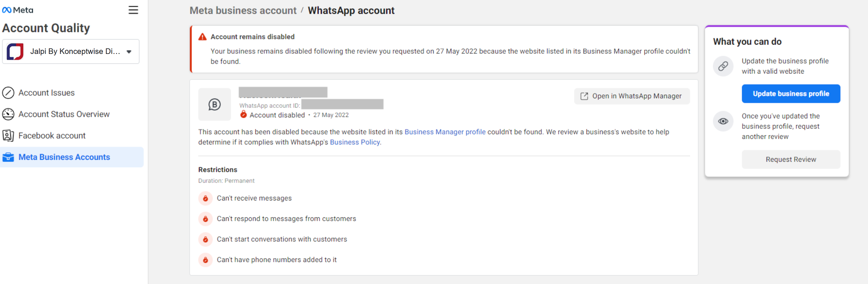Click the redacted WhatsApp account ID field
Screen dimensions: 868x284
tap(342, 104)
